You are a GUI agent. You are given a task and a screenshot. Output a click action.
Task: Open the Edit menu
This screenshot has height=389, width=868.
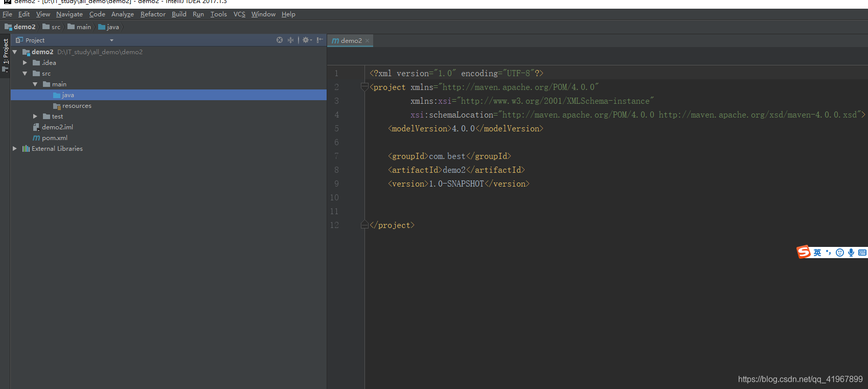(24, 14)
